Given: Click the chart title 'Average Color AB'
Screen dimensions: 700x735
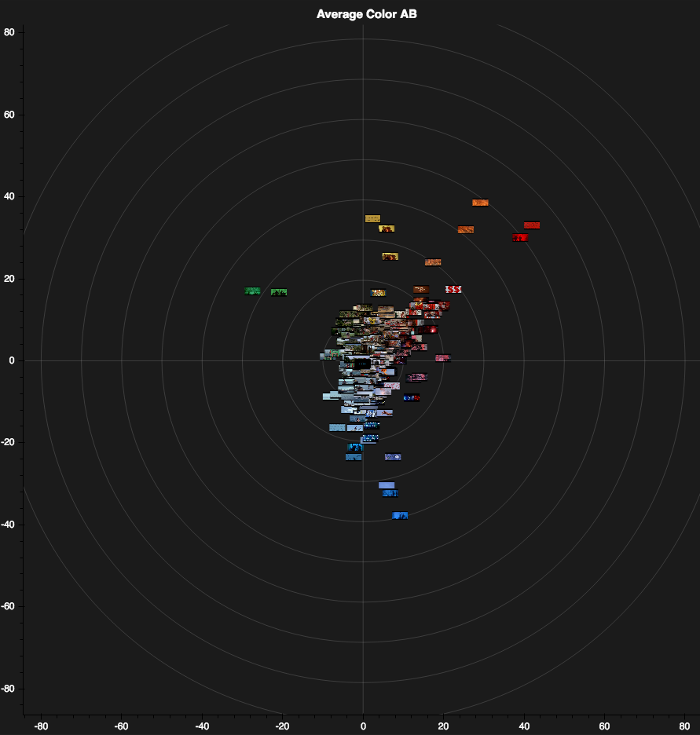Looking at the screenshot, I should [367, 14].
